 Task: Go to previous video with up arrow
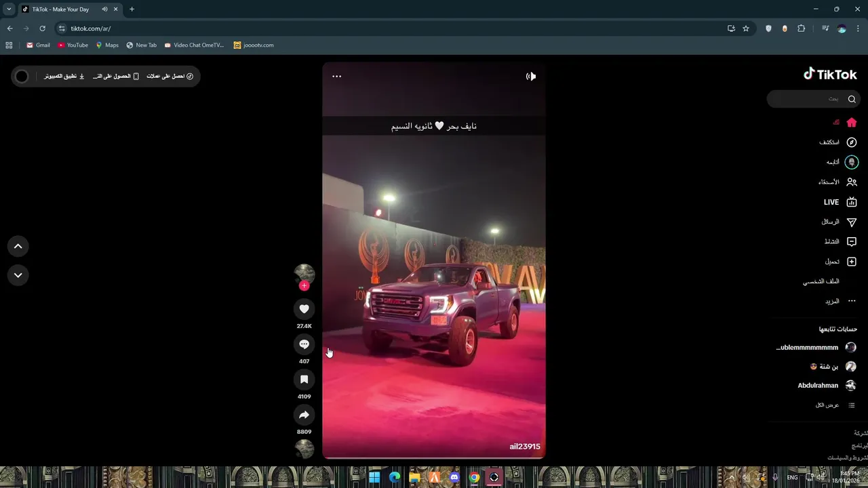tap(18, 247)
